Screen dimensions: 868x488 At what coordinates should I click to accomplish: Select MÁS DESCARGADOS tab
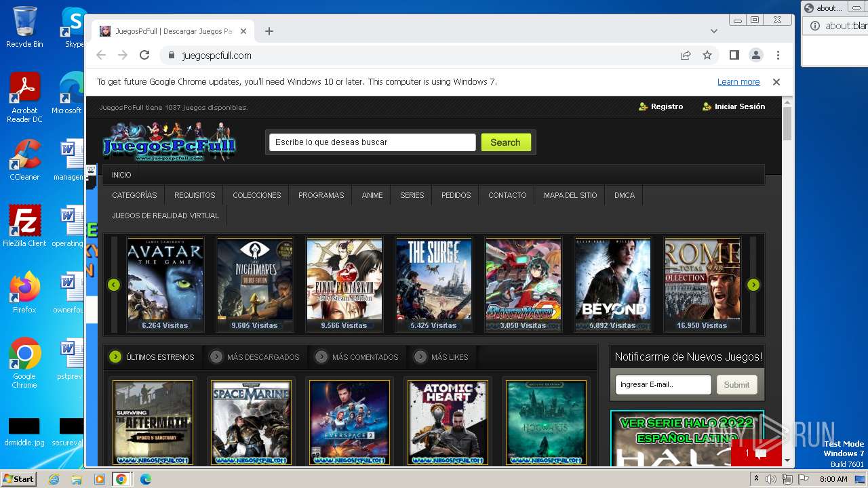(255, 357)
